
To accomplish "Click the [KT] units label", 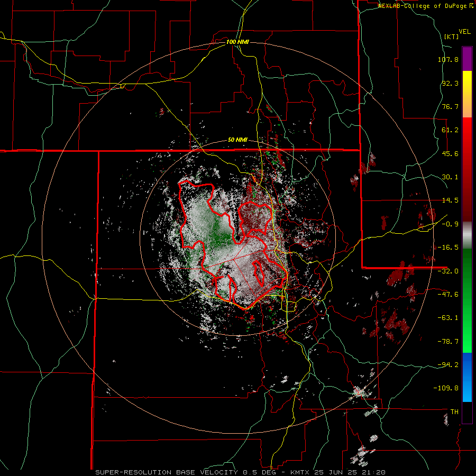I will (451, 36).
